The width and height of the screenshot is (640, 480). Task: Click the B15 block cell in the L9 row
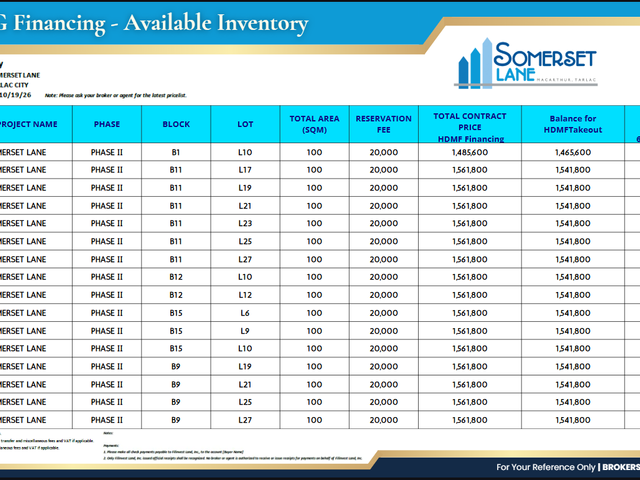[176, 331]
